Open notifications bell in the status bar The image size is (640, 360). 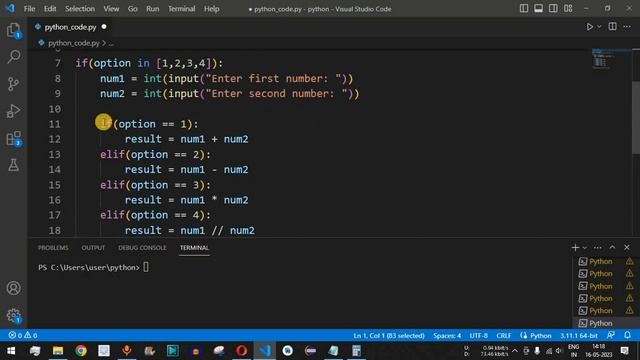[627, 335]
